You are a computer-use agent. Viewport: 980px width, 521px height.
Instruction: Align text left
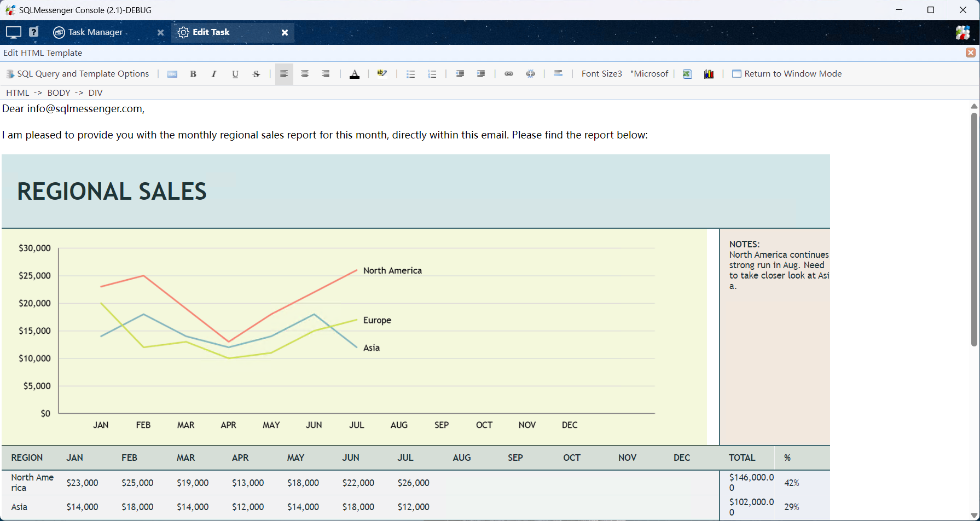284,74
